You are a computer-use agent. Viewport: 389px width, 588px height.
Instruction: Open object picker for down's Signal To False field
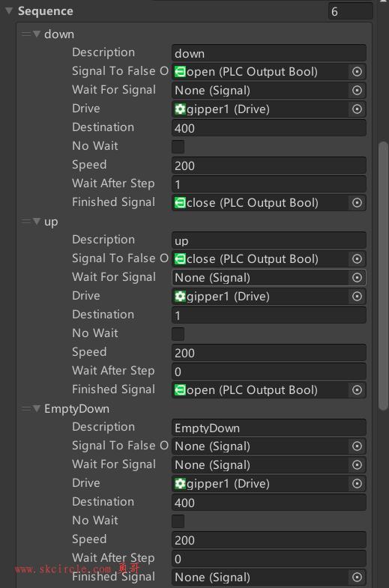[x=357, y=71]
